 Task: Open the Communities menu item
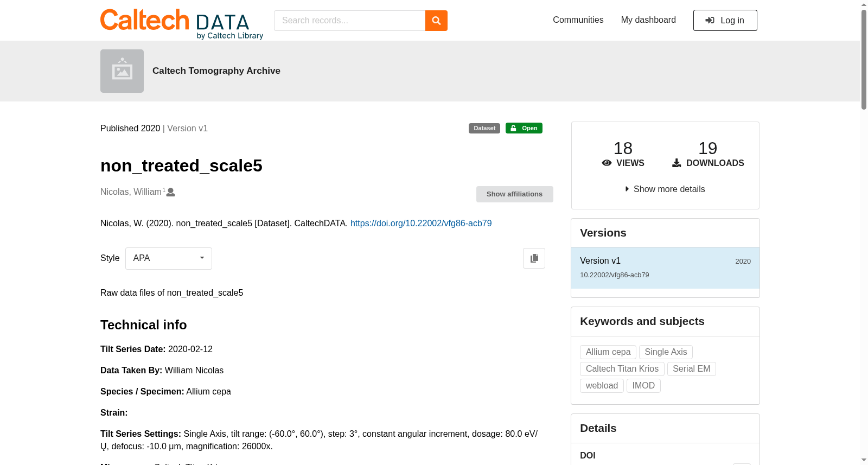point(578,20)
